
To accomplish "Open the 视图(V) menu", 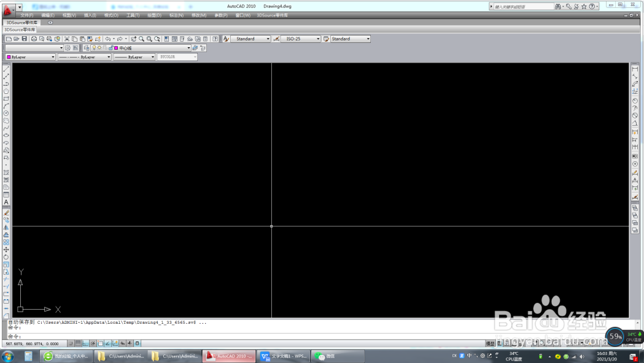I will tap(69, 15).
